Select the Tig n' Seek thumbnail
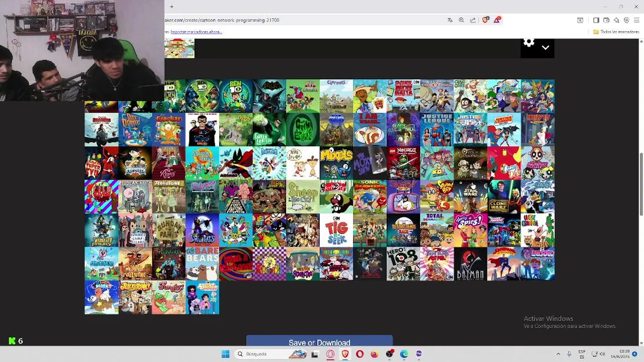The image size is (644, 362). [x=336, y=230]
